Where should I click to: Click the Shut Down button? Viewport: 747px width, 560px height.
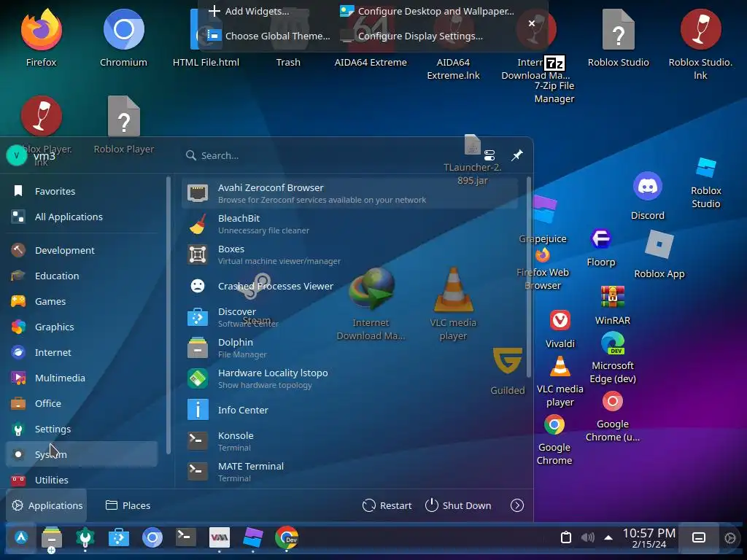tap(458, 505)
